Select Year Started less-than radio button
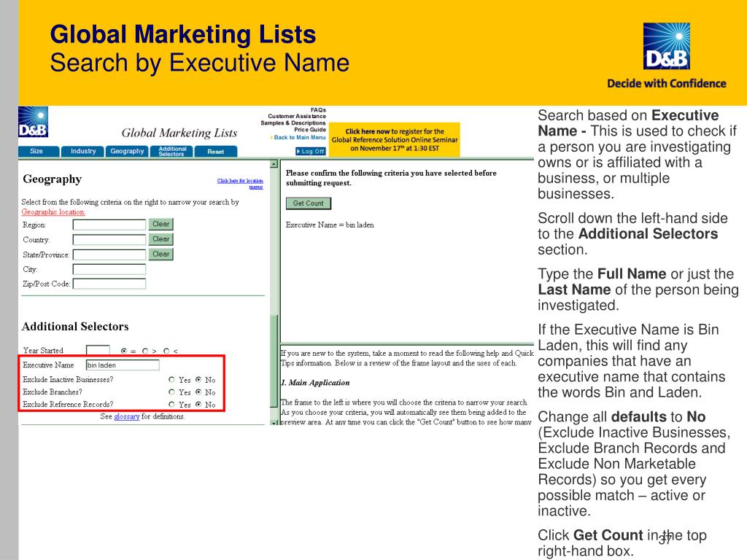Screen dimensions: 747x560 click(x=166, y=351)
